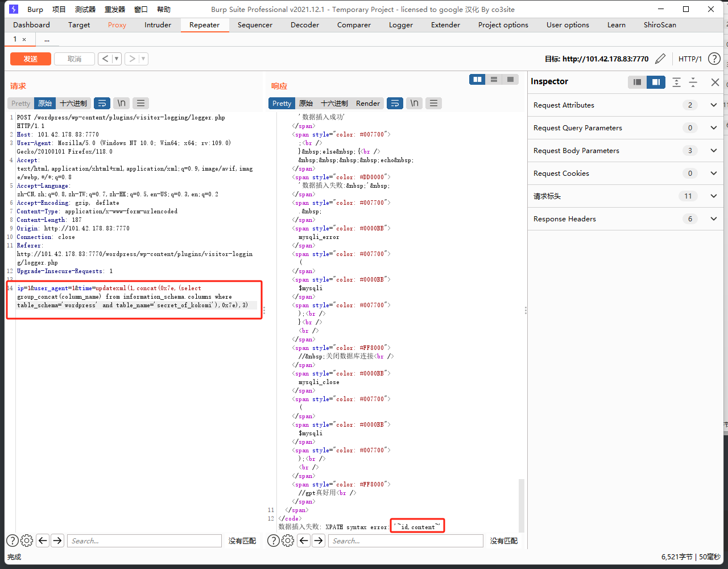
Task: Click the Burp Suite logo icon
Action: pyautogui.click(x=14, y=9)
